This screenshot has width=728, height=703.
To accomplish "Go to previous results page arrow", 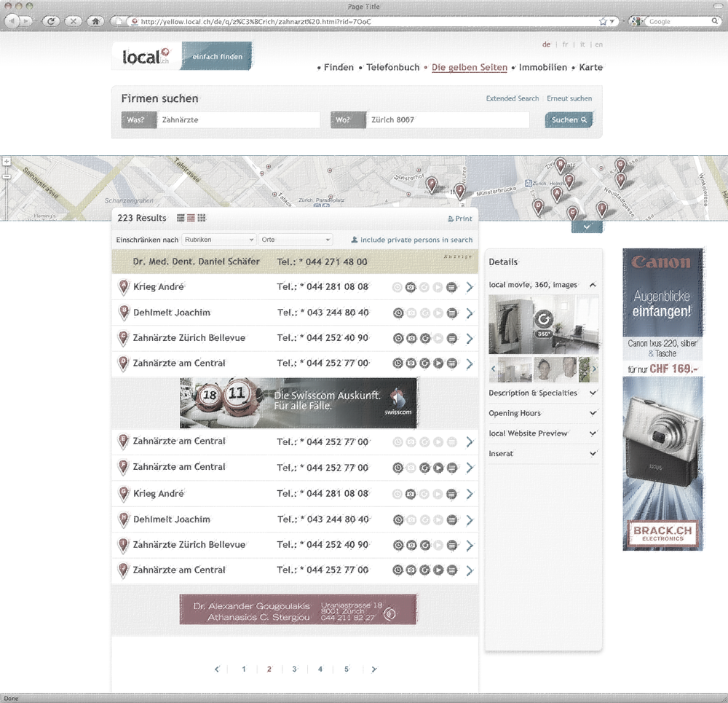I will (217, 669).
